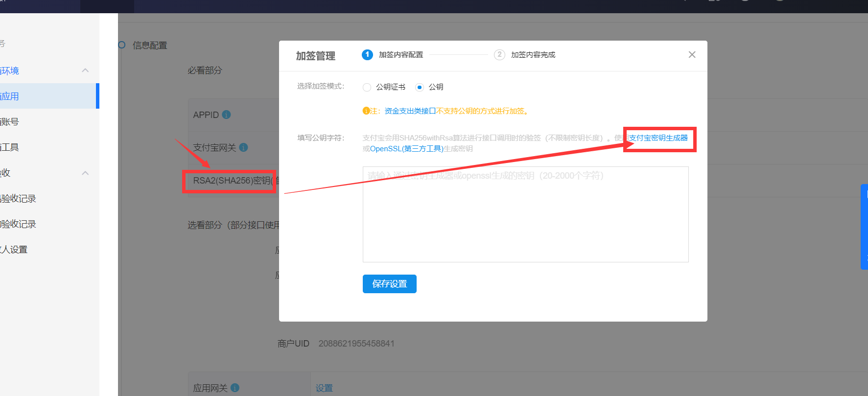The width and height of the screenshot is (868, 396).
Task: Click the info icon next to 支付宝网关
Action: tap(243, 147)
